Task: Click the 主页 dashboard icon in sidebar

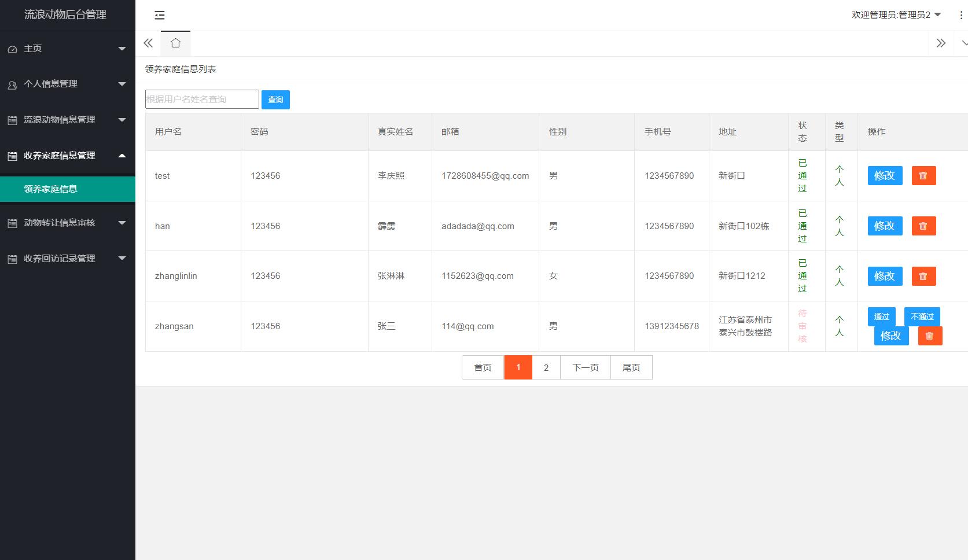Action: (x=12, y=49)
